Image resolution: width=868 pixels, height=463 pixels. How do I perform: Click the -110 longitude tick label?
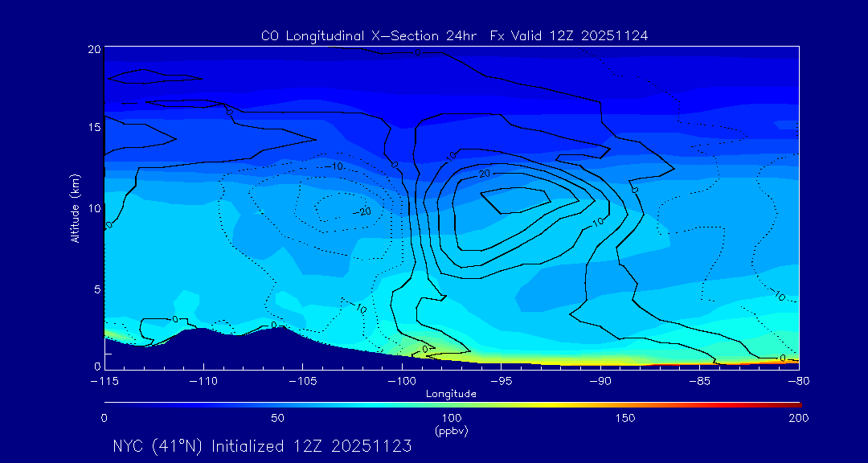(203, 382)
